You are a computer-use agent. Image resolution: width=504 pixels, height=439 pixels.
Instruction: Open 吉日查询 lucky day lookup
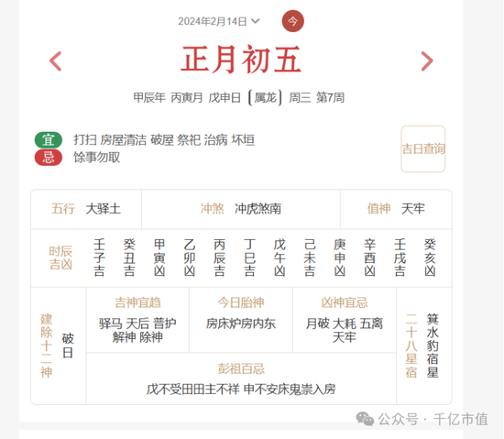point(423,148)
